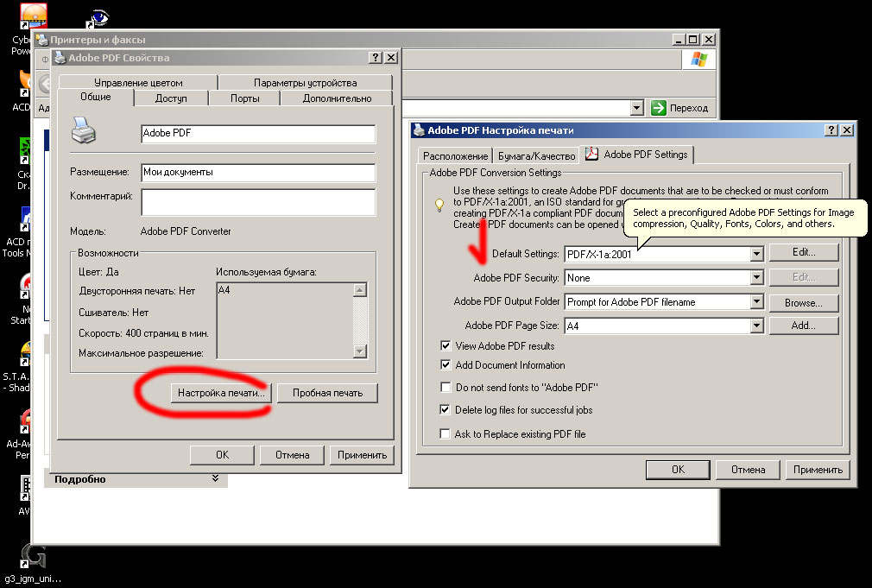This screenshot has height=588, width=872.
Task: Click the Adobe PDF Settings tab icon
Action: (591, 154)
